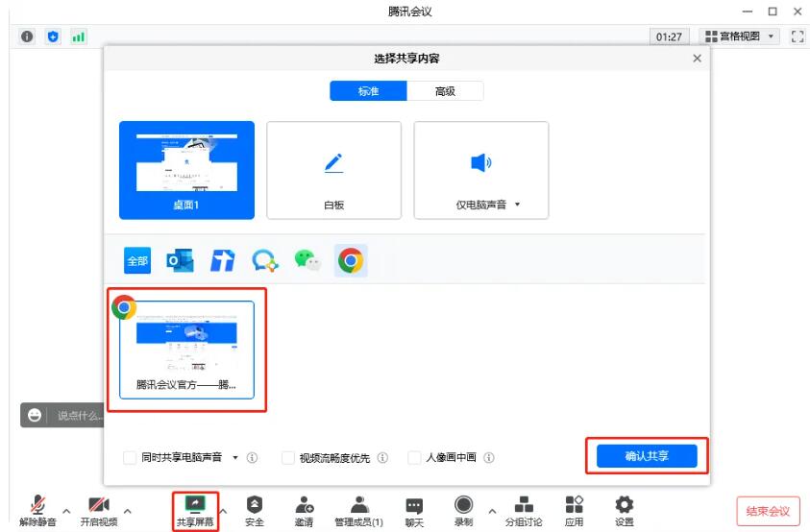Filter windows by the WeChat icon

(x=307, y=260)
